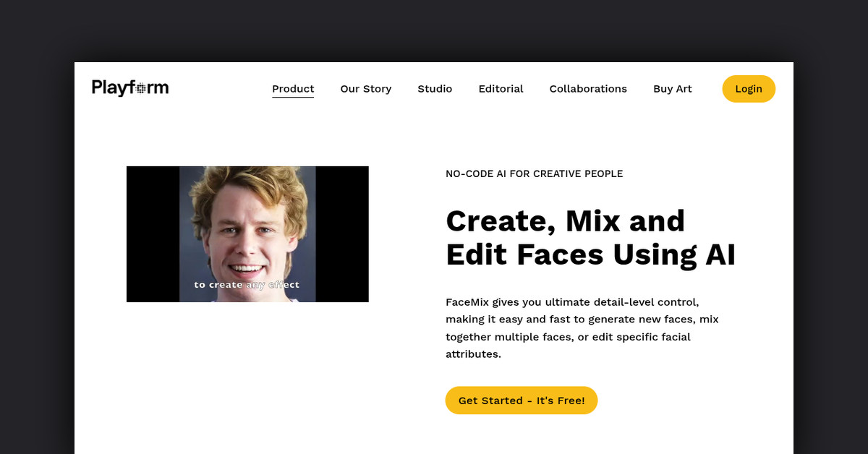The width and height of the screenshot is (868, 454).
Task: Click the underlined Product link
Action: click(x=293, y=88)
